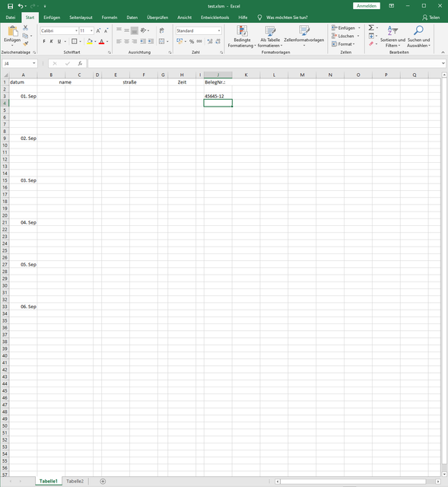Click the eraser icon in Bearbeiten
The height and width of the screenshot is (487, 448).
[x=371, y=44]
